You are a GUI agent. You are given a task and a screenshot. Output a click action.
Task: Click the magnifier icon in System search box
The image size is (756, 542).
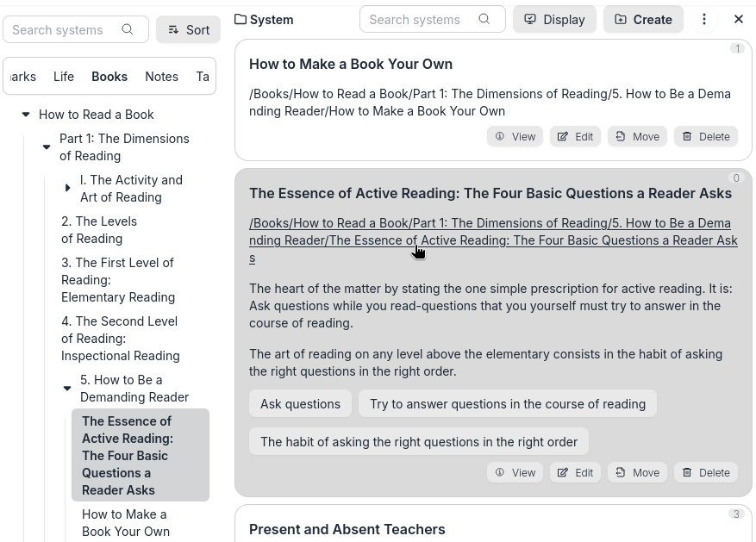tap(484, 19)
